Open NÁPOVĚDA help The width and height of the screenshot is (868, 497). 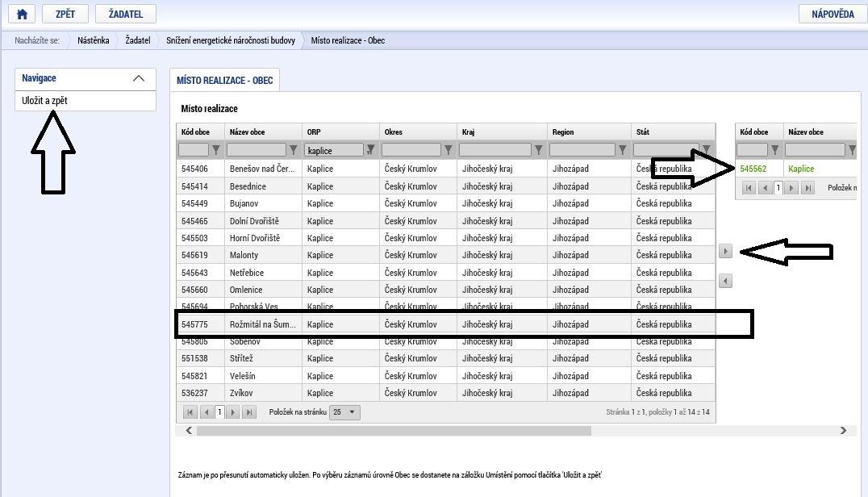coord(833,14)
